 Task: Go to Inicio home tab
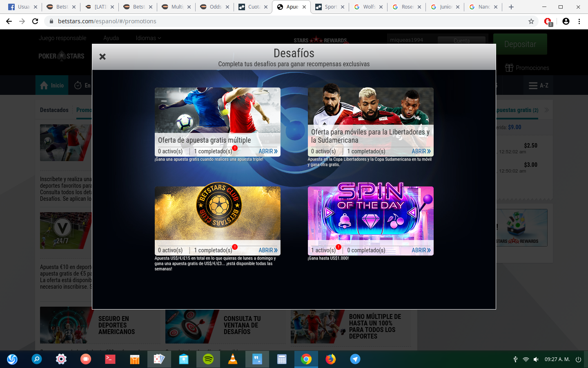click(x=52, y=85)
